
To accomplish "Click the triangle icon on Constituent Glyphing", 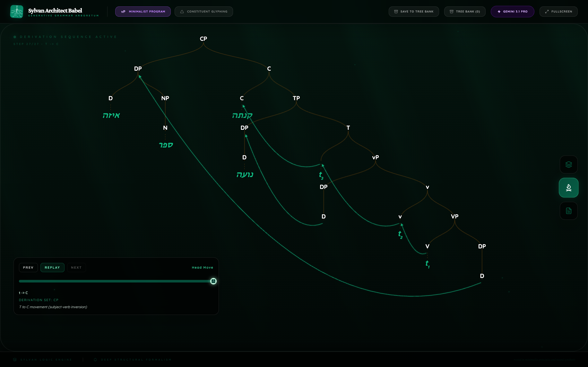I will pos(182,12).
